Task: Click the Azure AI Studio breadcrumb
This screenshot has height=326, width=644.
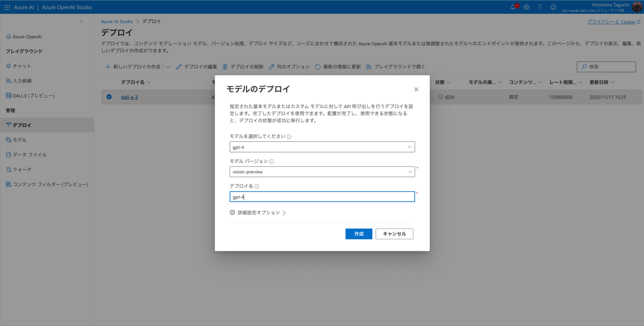Action: pyautogui.click(x=117, y=21)
